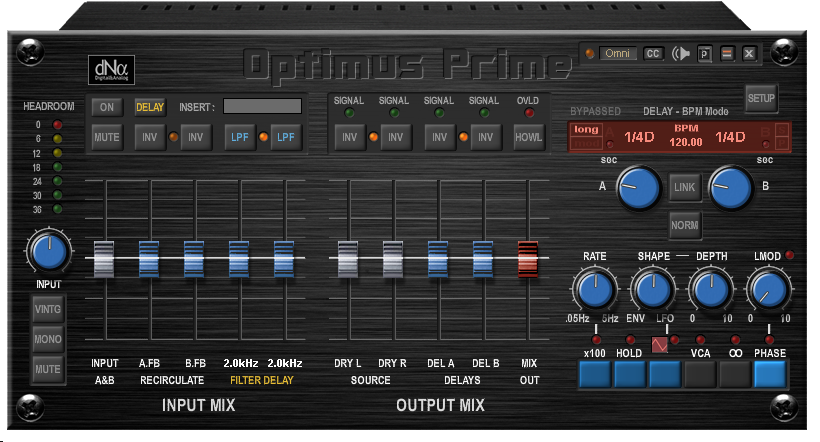Click the DEL A output fader handle
Screen dimensions: 820x442
pyautogui.click(x=438, y=258)
